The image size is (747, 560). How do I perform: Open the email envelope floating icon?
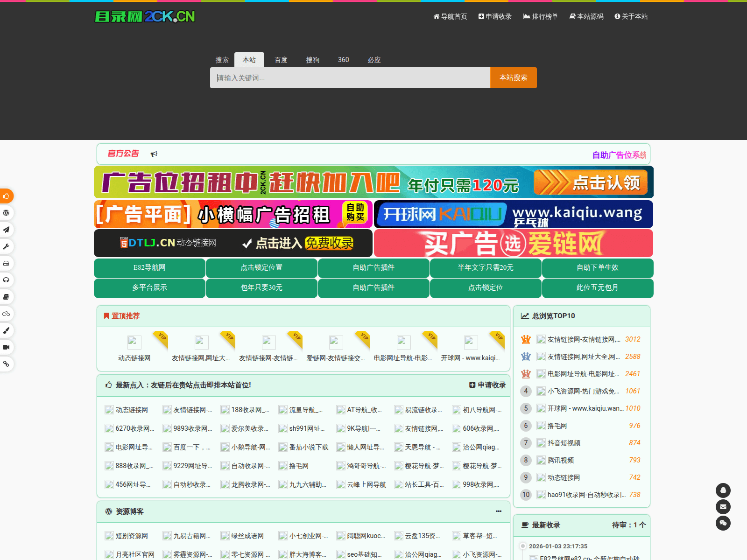tap(723, 507)
